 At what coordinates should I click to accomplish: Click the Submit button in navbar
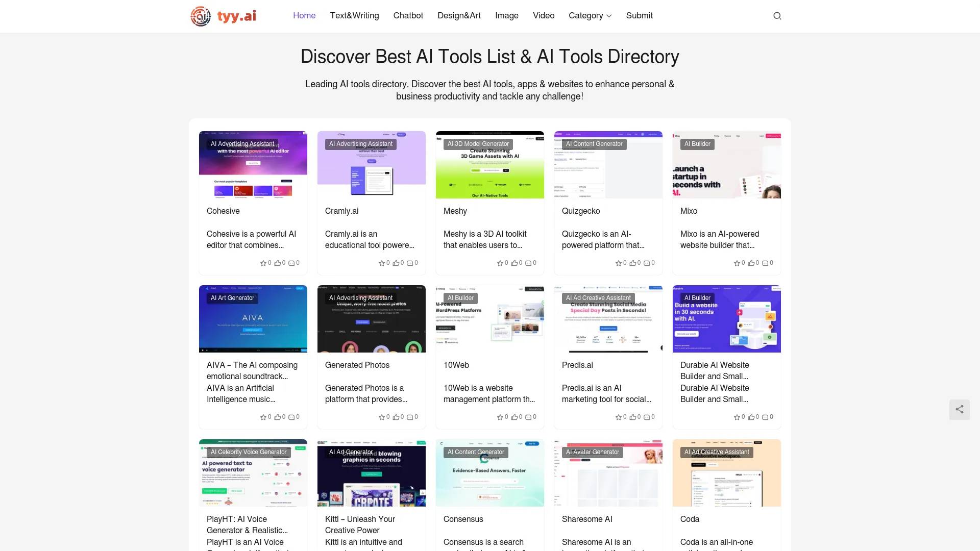point(638,15)
